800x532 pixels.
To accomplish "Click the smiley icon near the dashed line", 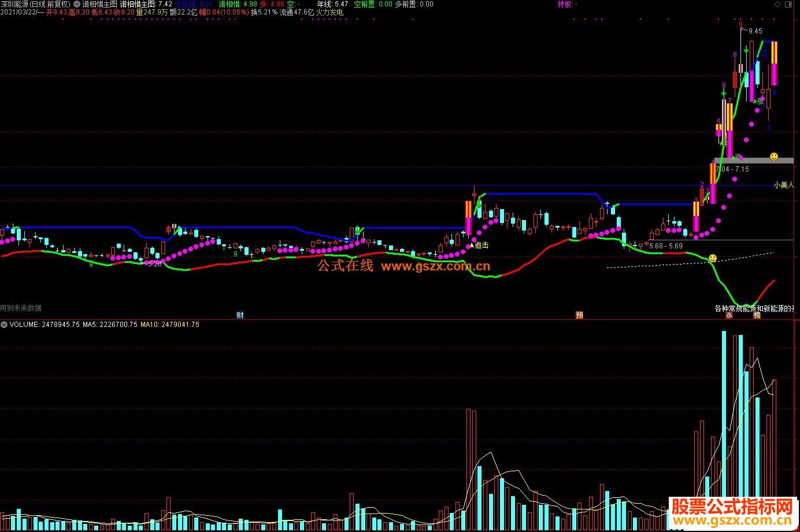I will pyautogui.click(x=712, y=258).
